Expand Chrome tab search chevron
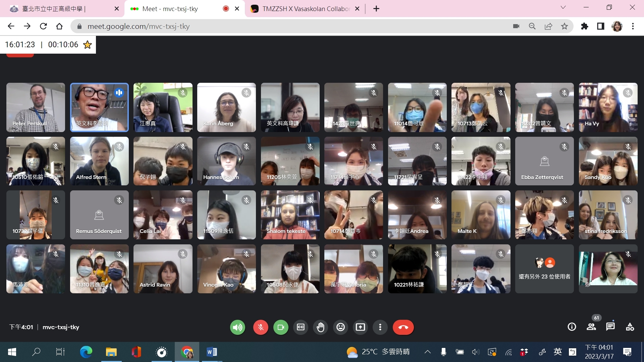 pyautogui.click(x=563, y=8)
